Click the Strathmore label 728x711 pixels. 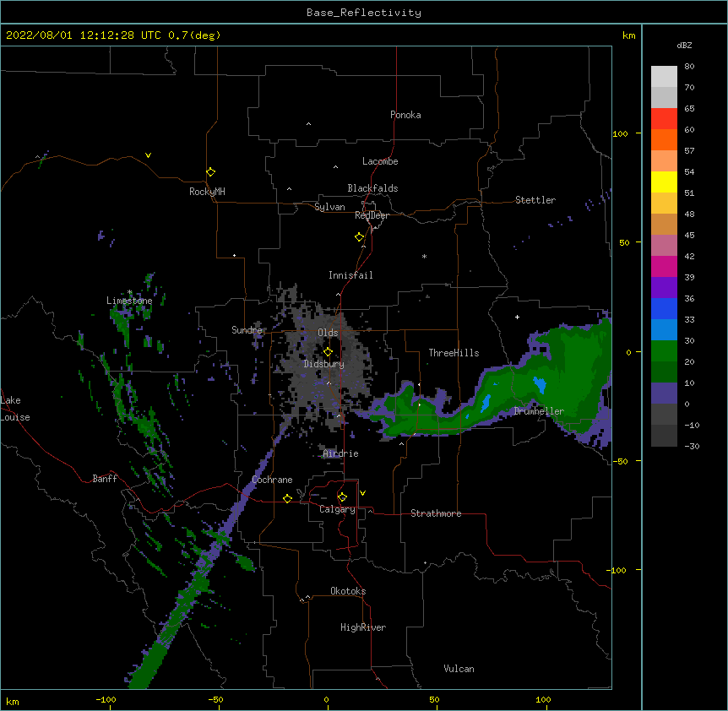click(436, 513)
